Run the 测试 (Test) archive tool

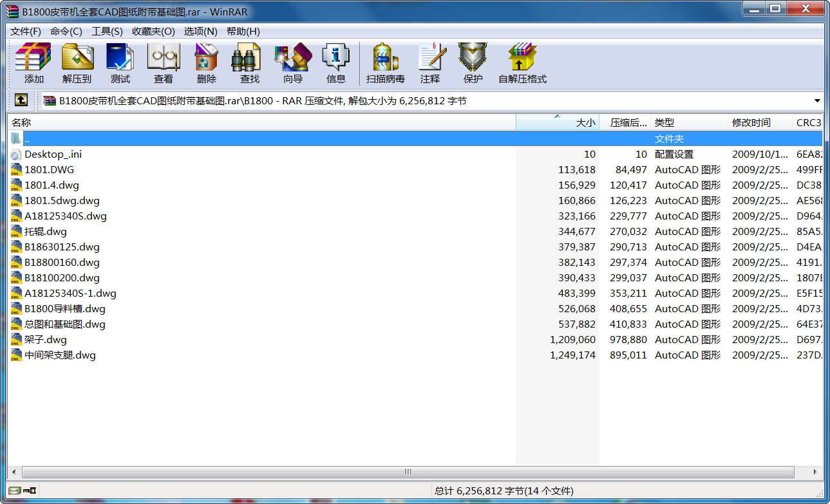tap(120, 63)
